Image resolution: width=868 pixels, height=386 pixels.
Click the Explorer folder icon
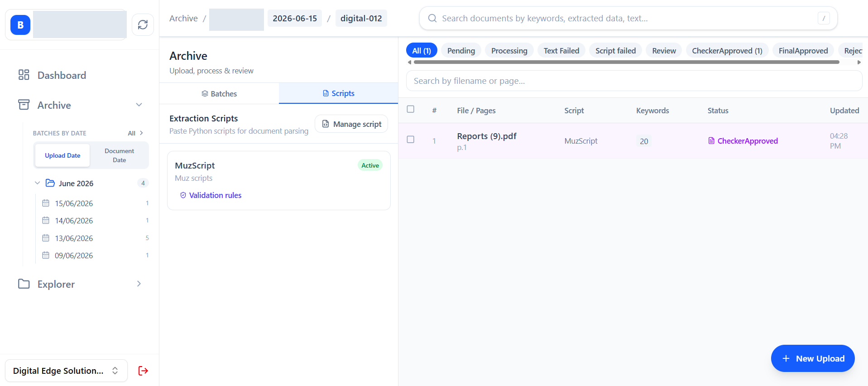point(24,284)
